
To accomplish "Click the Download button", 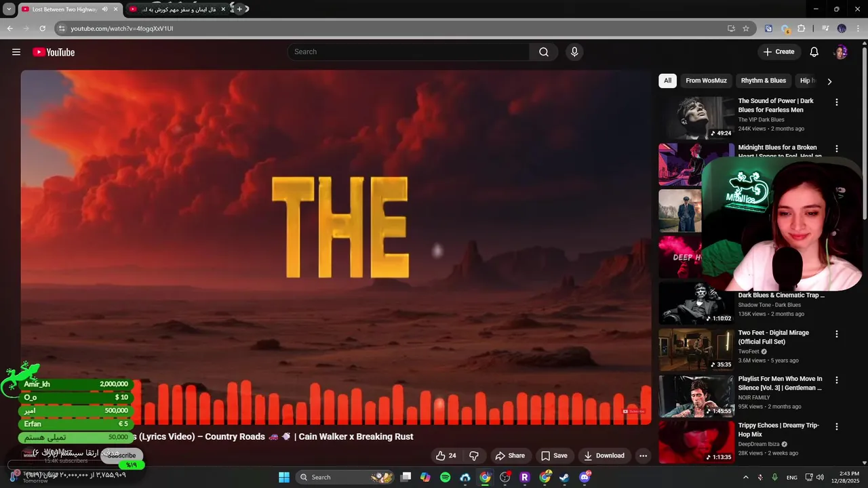I will (x=604, y=455).
